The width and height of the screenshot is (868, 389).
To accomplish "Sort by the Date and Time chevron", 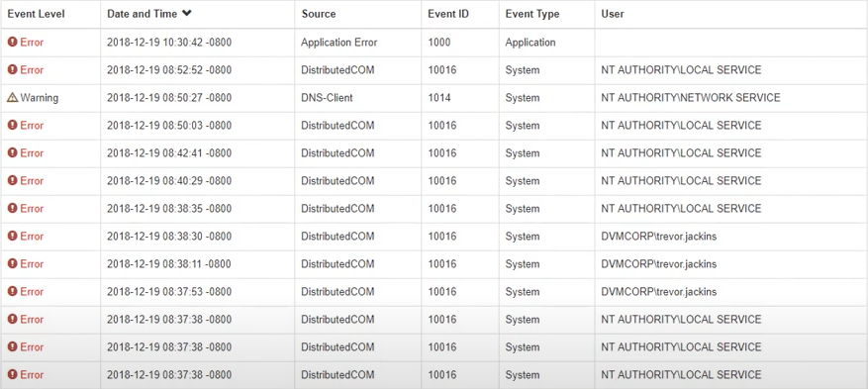I will click(x=186, y=13).
